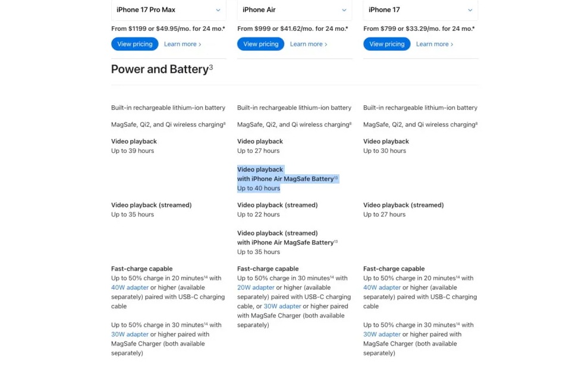Open the 20W adapter link for iPhone Air
Screen dimensions: 588x374
(x=256, y=288)
